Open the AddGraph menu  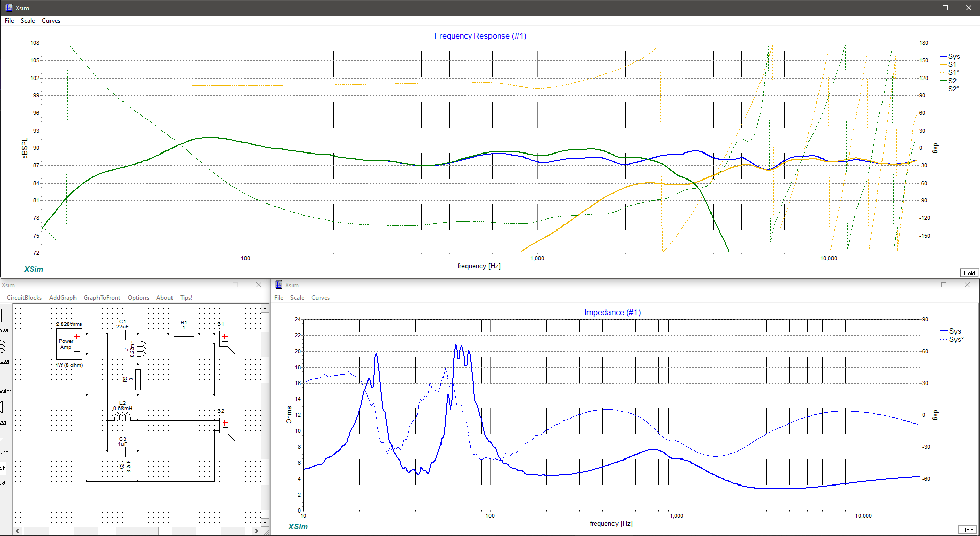(x=63, y=298)
